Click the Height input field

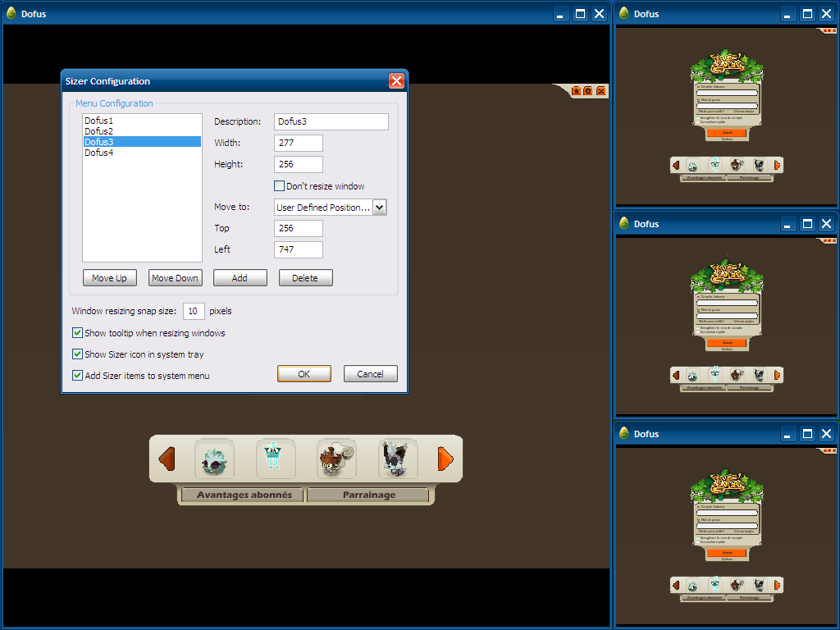(x=299, y=164)
